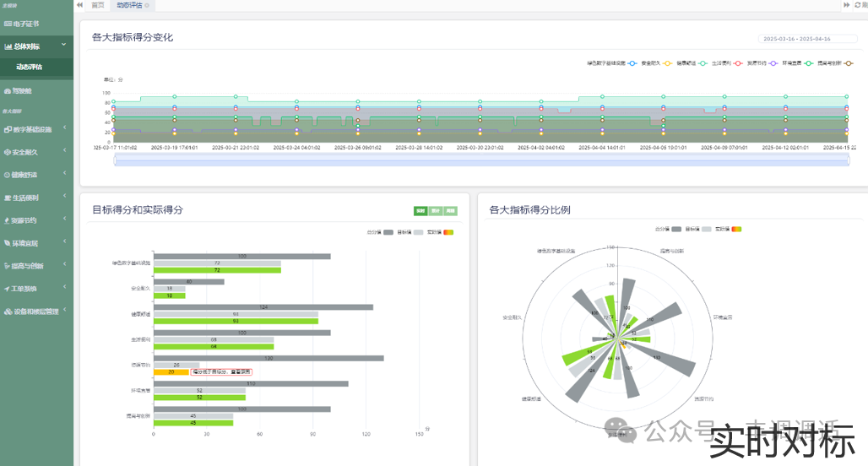Click the 安全耐久 sidebar icon
This screenshot has height=466, width=868.
(8, 153)
